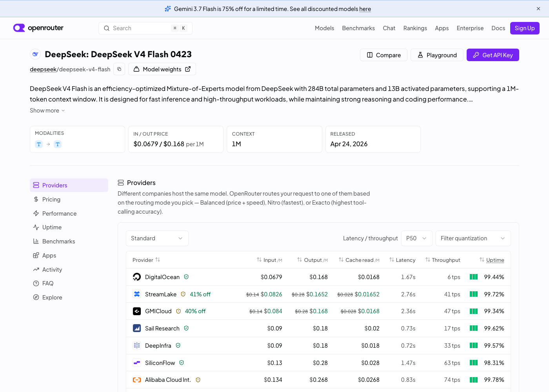The width and height of the screenshot is (549, 392).
Task: Open Rankings in the top navigation
Action: tap(415, 28)
